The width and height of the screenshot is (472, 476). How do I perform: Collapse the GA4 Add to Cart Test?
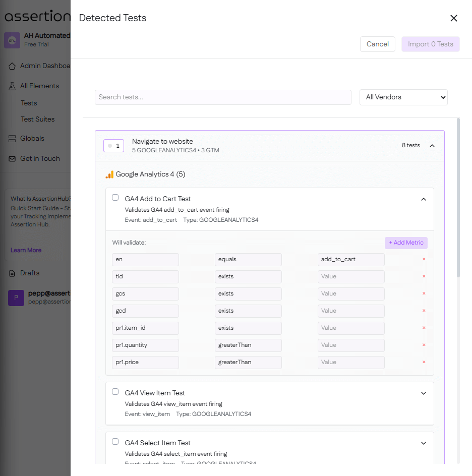click(423, 199)
